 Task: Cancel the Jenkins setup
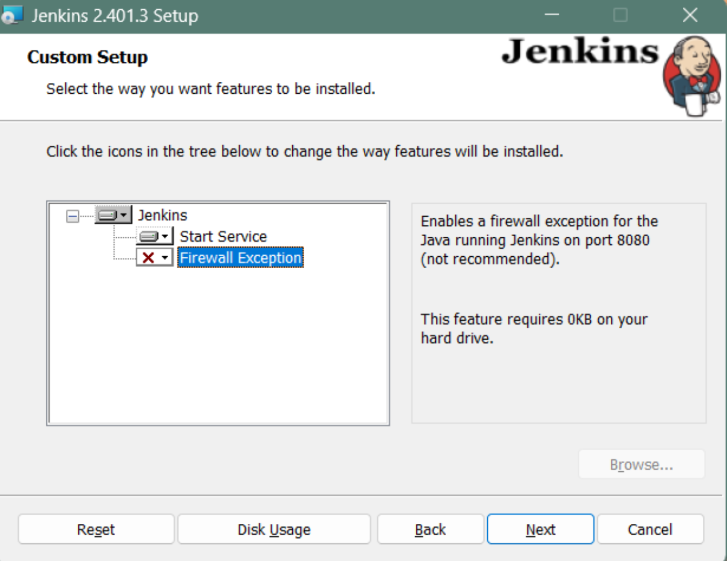pos(650,530)
